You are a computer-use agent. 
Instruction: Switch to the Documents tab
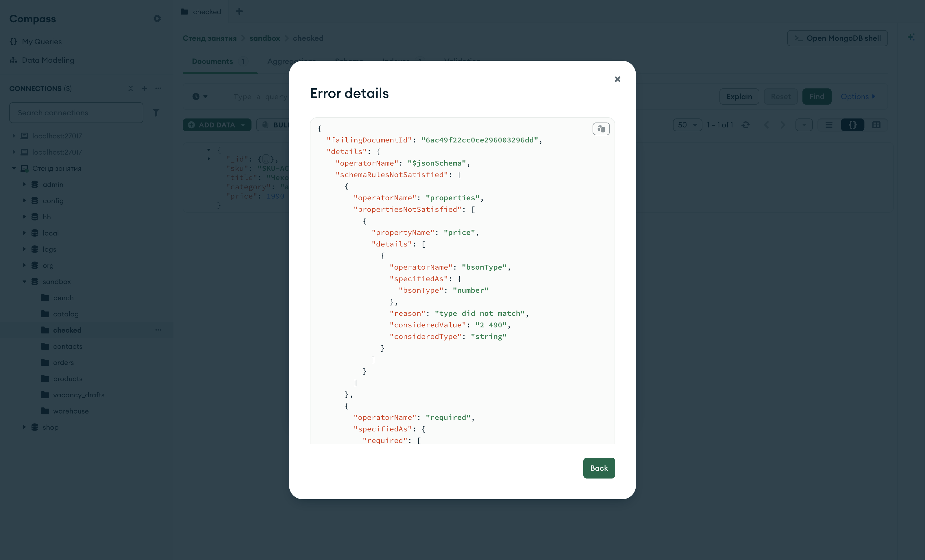[220, 61]
